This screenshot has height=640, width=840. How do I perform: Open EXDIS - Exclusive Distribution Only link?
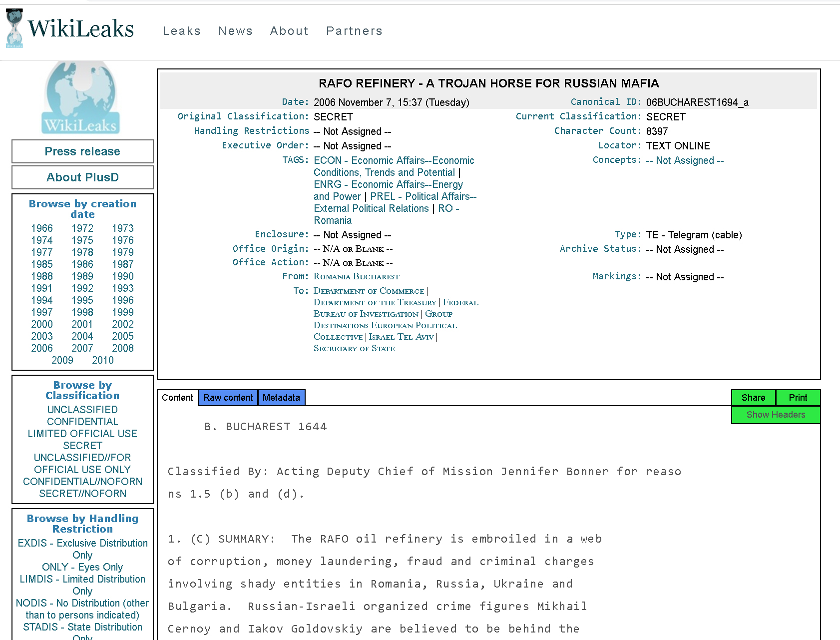click(x=82, y=549)
